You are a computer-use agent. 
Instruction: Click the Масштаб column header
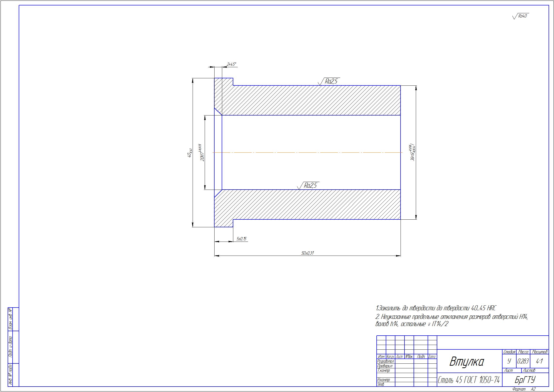click(x=540, y=352)
